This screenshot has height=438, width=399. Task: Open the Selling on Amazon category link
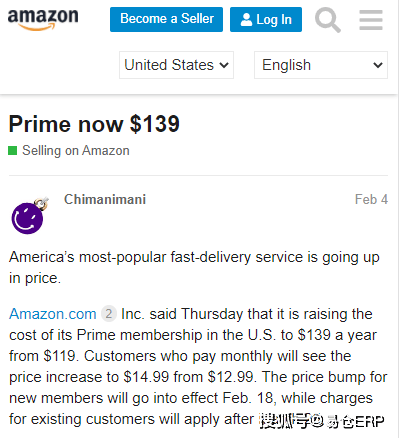coord(76,151)
